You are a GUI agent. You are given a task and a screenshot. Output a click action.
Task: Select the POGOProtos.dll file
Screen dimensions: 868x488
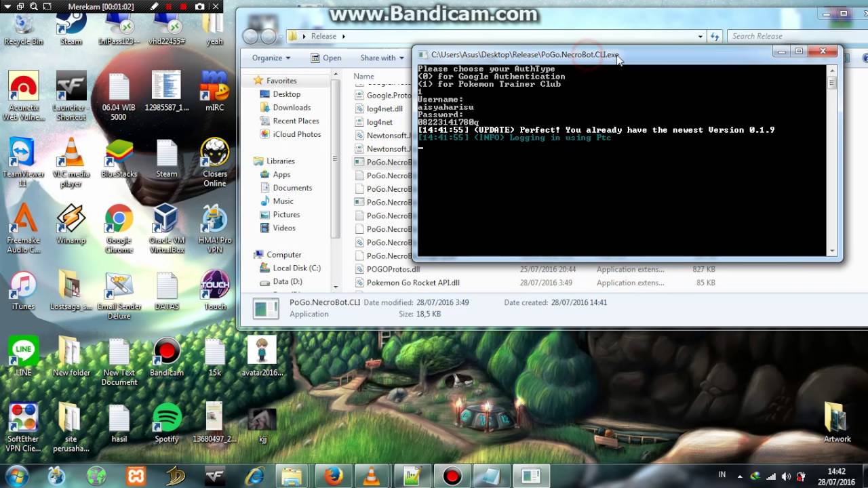[x=387, y=269]
